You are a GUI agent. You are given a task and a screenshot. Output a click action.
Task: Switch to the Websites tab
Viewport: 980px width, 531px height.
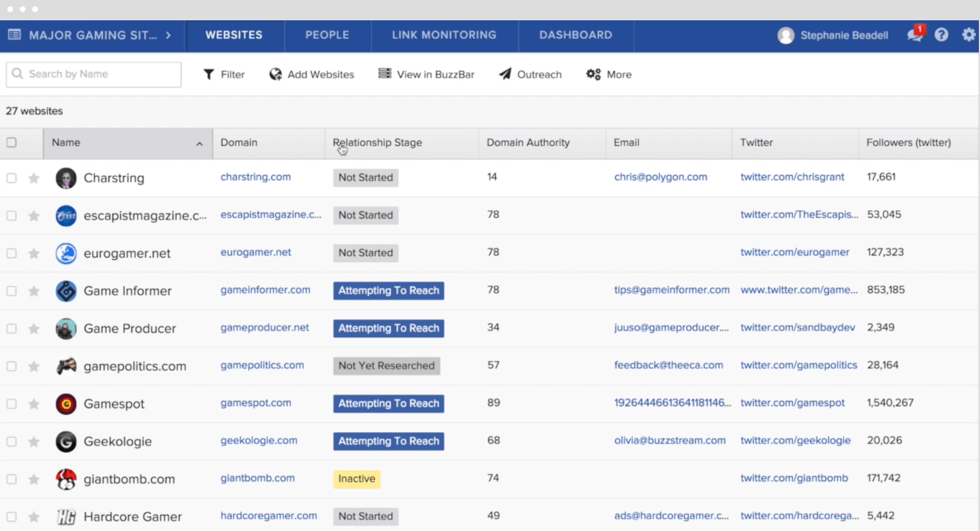tap(234, 35)
